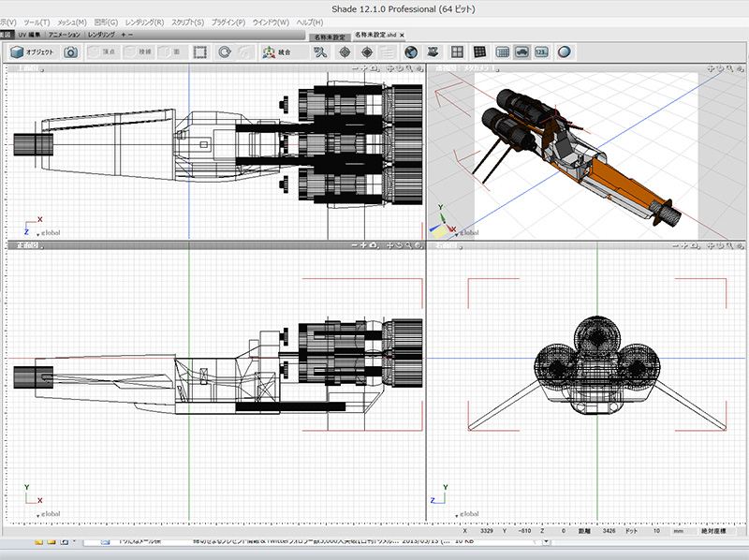Viewport: 749px width, 560px height.
Task: Click the camera icon in the toolbar
Action: 71,52
